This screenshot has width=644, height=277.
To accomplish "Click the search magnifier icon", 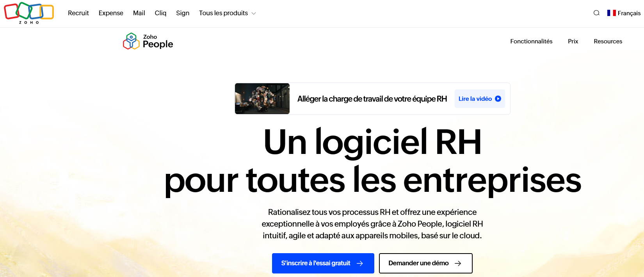I will [x=596, y=13].
